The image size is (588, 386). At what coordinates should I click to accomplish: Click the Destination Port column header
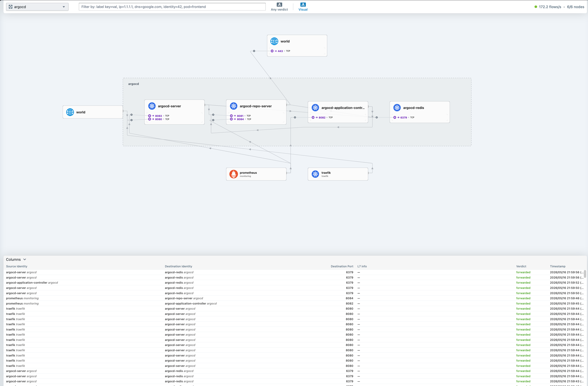(342, 266)
